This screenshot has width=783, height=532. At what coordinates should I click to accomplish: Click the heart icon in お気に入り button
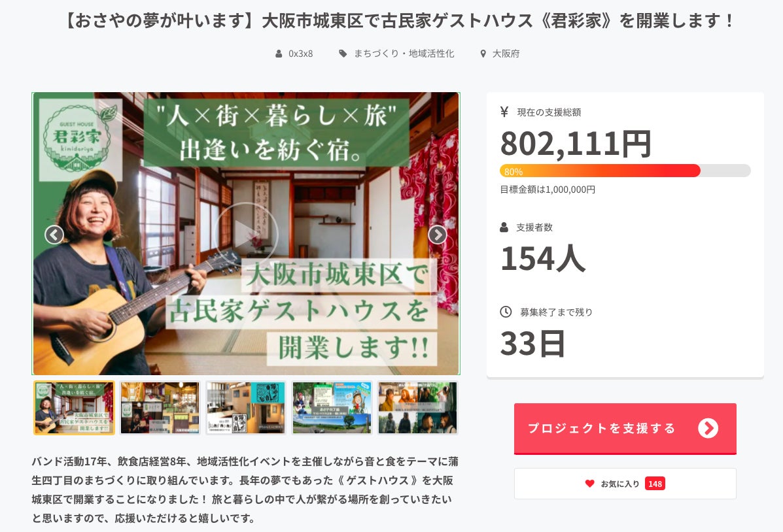click(x=589, y=484)
